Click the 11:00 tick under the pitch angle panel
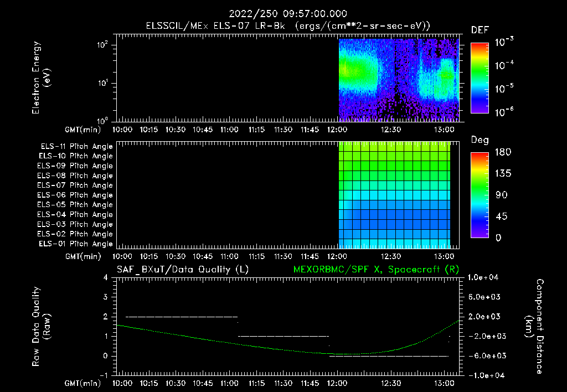This screenshot has width=567, height=392. 229,256
